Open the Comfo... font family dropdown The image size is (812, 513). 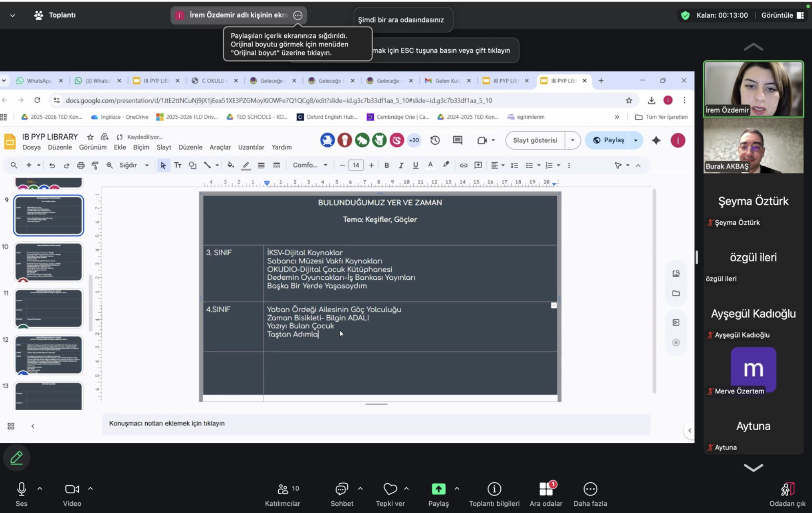(310, 165)
